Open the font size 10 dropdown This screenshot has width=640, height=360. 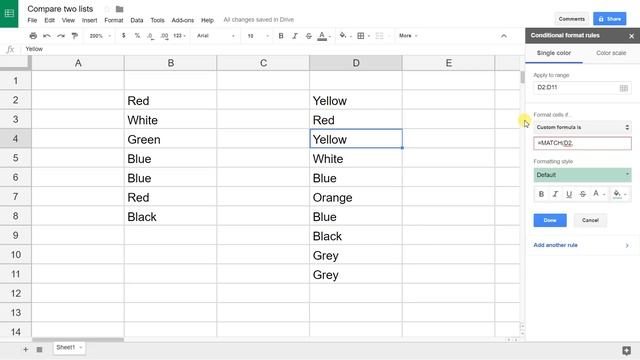click(x=258, y=36)
